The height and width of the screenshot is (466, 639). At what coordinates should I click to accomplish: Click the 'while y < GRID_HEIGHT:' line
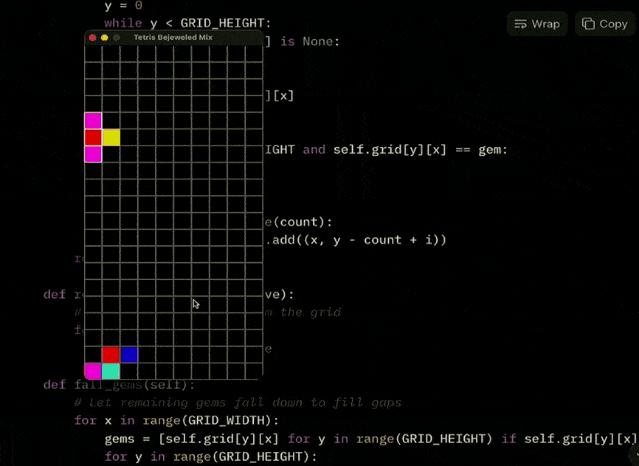pyautogui.click(x=187, y=23)
